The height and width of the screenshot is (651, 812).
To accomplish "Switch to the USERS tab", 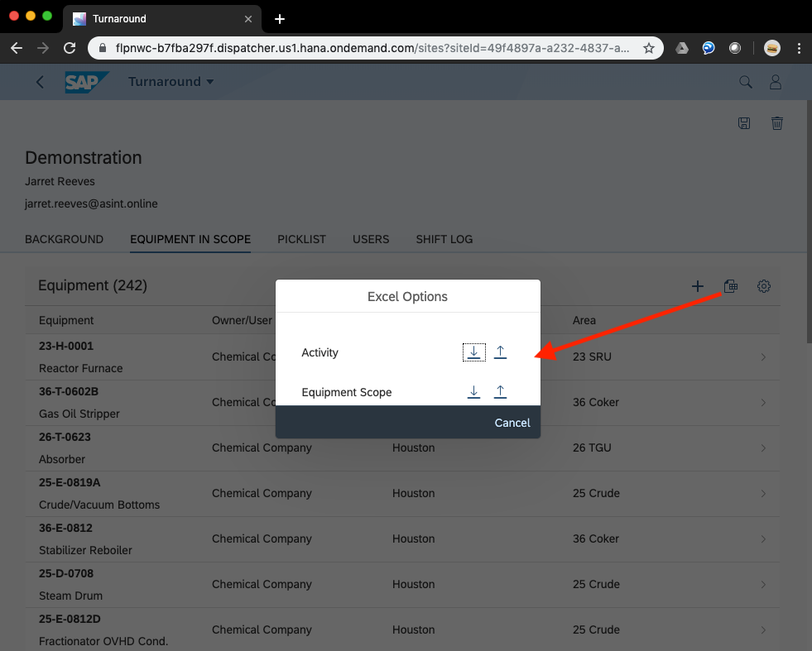I will pos(371,239).
